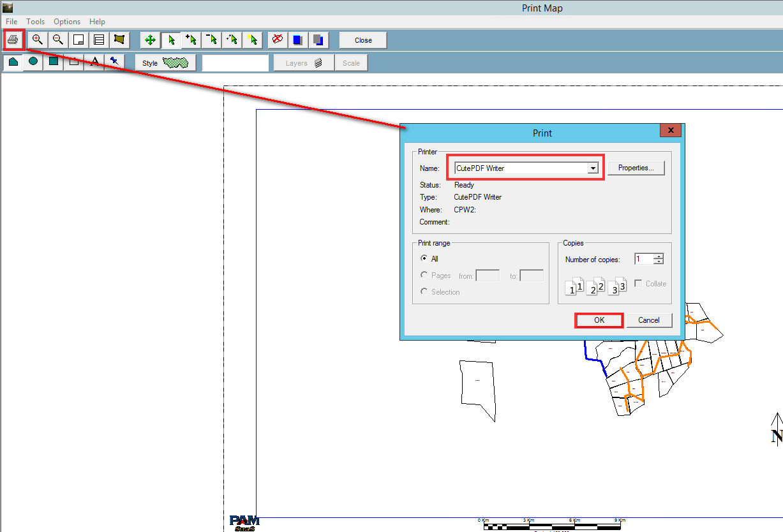Click OK to confirm printing

tap(599, 320)
